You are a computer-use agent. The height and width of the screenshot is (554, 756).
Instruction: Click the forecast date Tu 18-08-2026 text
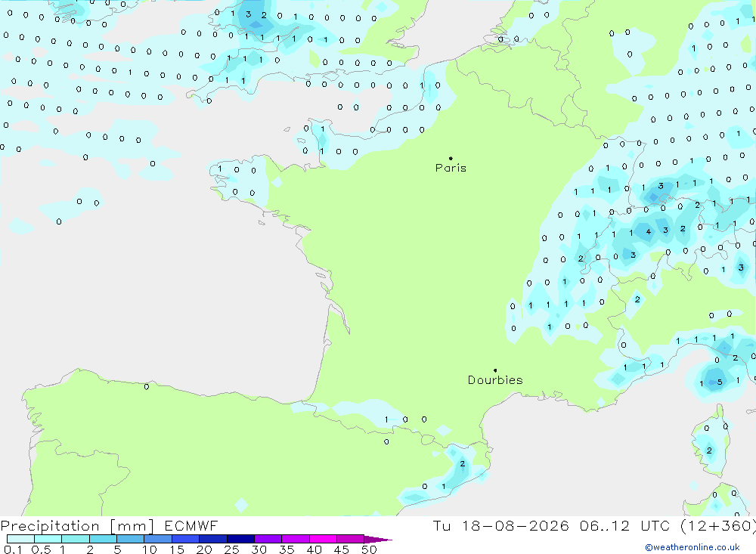(500, 525)
